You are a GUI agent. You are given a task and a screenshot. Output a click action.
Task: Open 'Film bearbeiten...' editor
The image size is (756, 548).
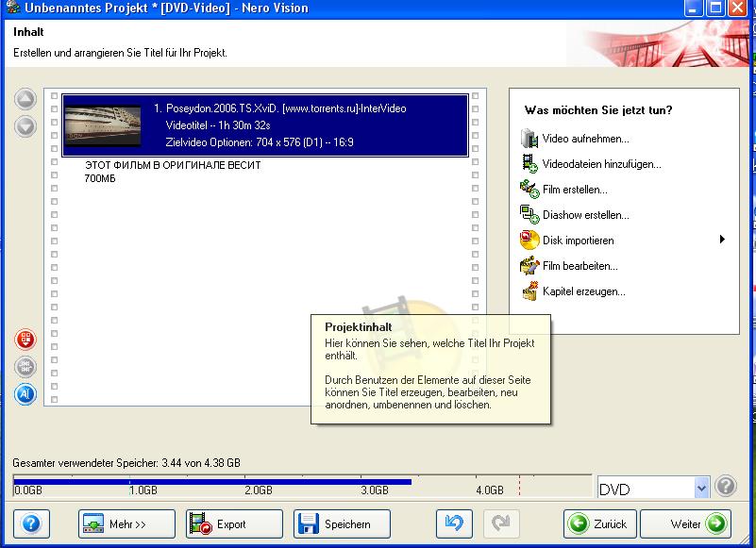(580, 266)
